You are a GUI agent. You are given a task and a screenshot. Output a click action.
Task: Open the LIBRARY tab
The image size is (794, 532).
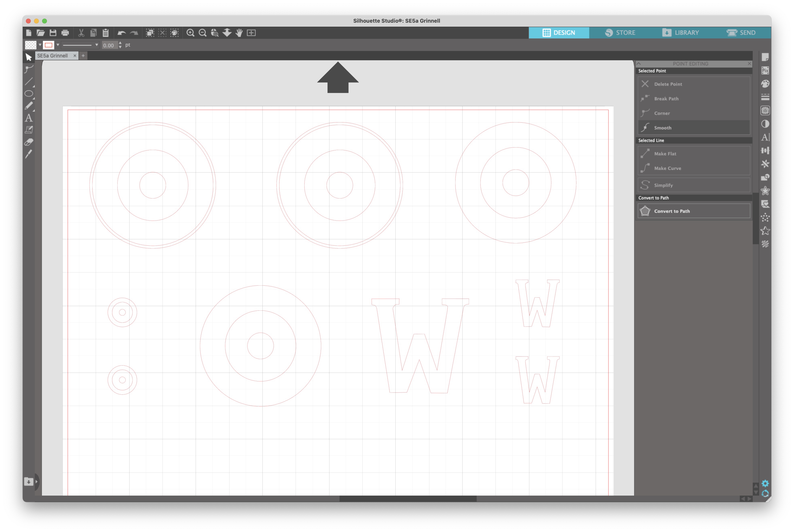[680, 33]
